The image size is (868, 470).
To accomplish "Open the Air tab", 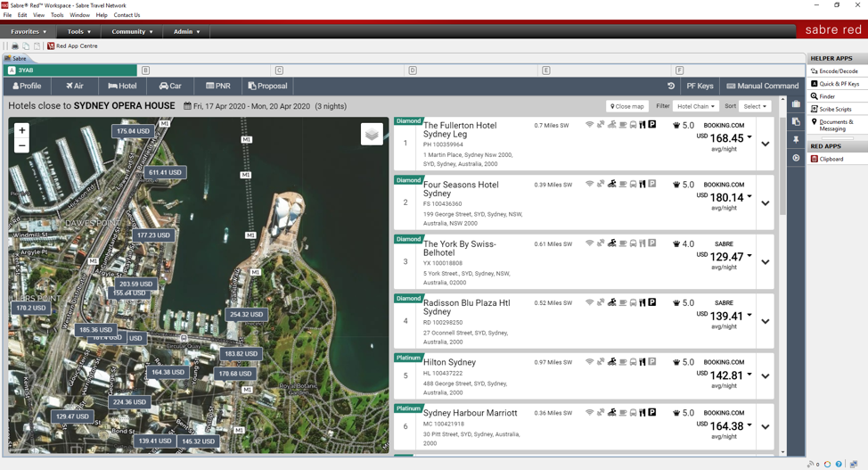I will (x=75, y=86).
